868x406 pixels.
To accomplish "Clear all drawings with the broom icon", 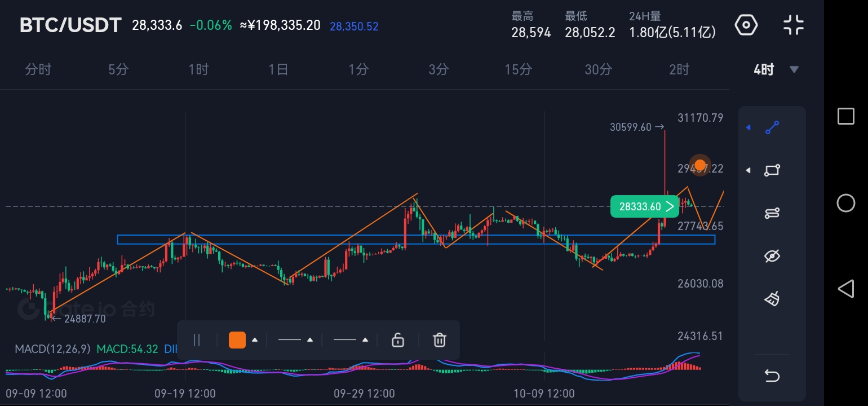I will coord(772,298).
